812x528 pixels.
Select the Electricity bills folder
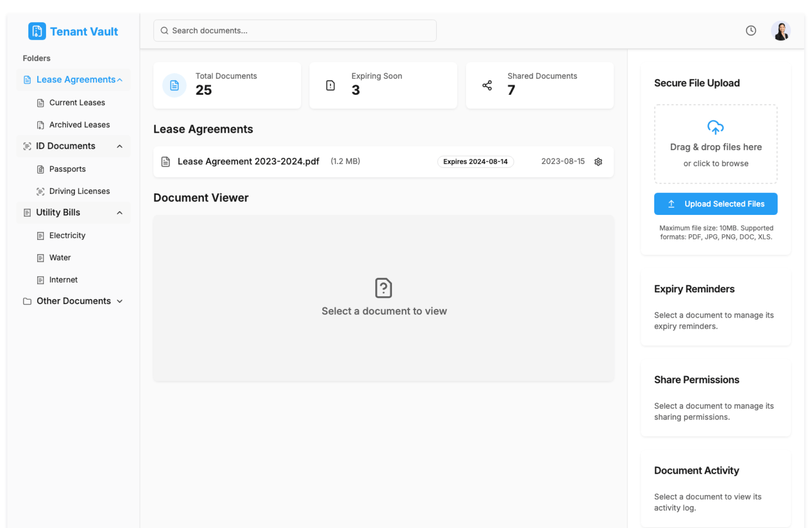click(67, 236)
